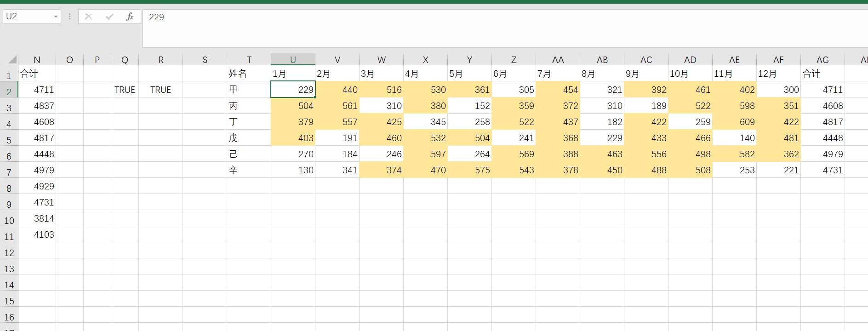Click the three-dot handle beside the Name Box

[x=69, y=17]
